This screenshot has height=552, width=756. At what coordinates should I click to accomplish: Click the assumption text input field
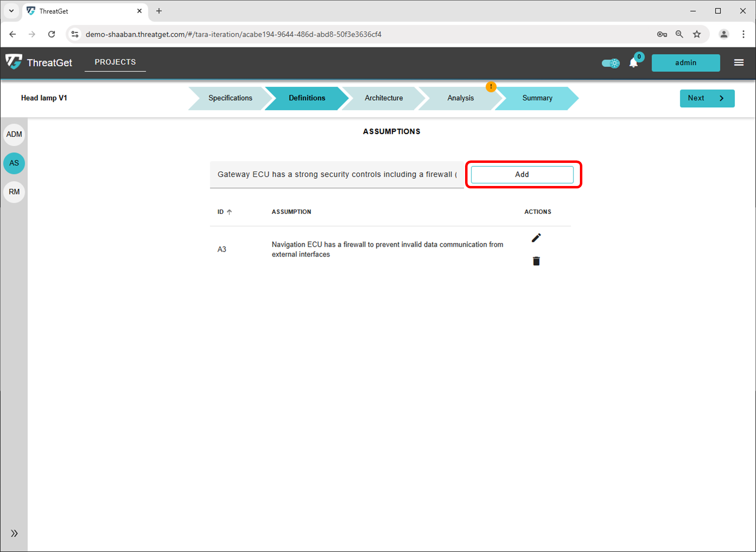pos(337,175)
